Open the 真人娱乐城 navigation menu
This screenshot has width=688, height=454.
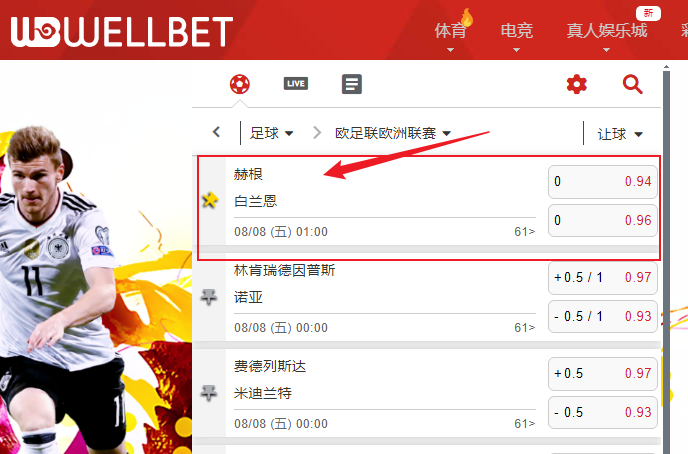pos(606,31)
